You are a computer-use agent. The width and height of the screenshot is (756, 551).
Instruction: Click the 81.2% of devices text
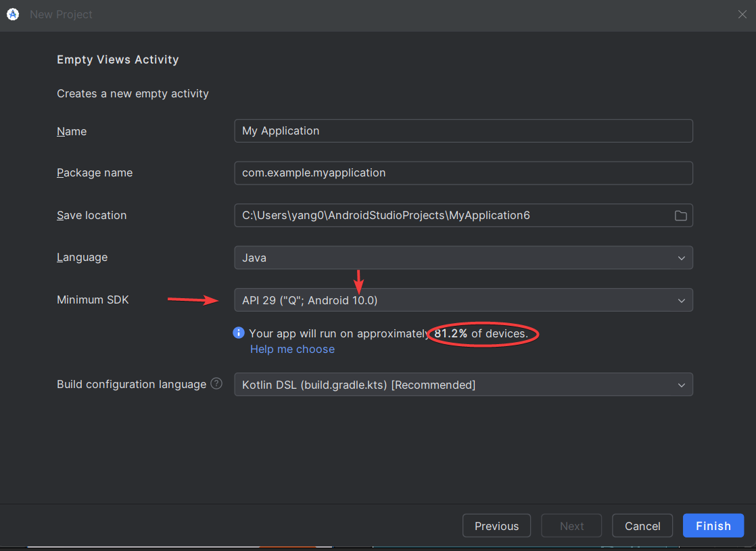coord(481,333)
